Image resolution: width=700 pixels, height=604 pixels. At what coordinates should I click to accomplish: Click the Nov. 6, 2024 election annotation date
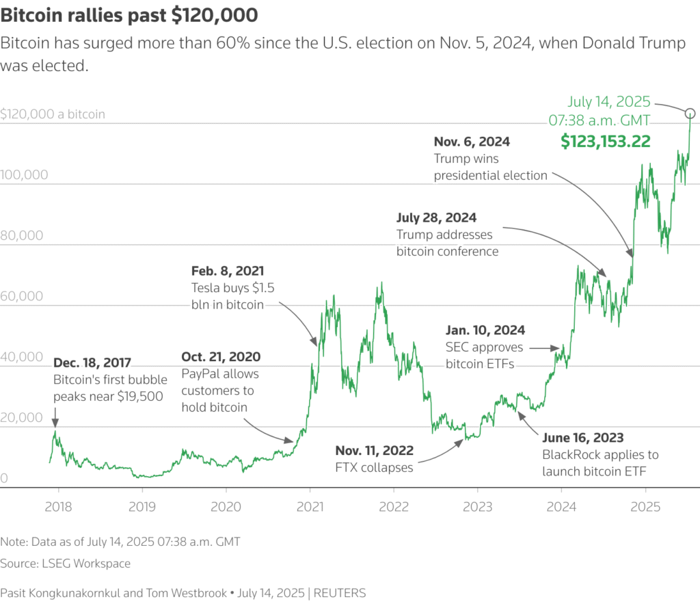(472, 142)
